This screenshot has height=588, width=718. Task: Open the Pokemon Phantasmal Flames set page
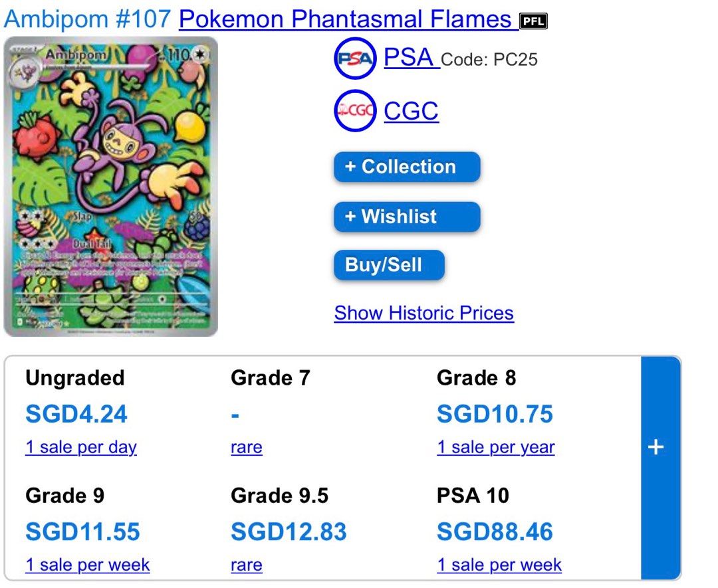point(345,19)
